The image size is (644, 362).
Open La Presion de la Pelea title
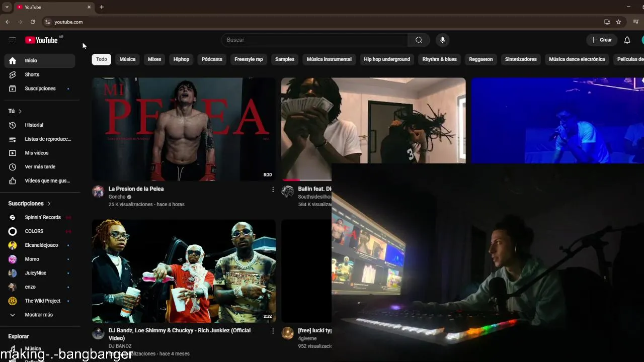coord(136,189)
